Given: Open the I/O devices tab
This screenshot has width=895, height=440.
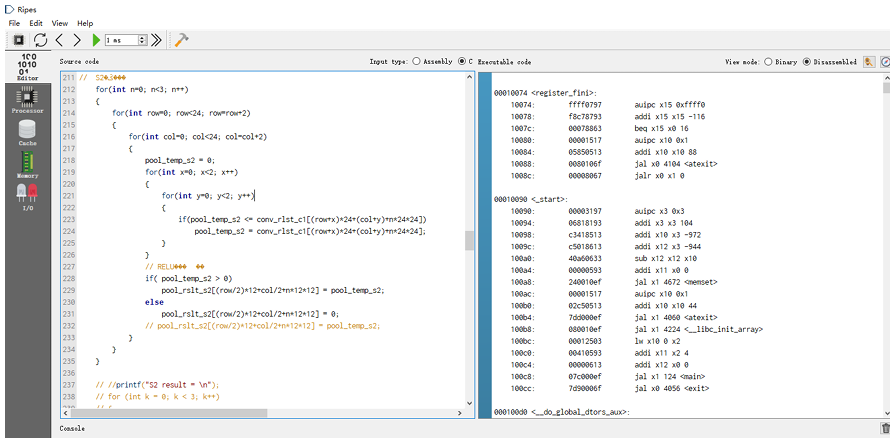Looking at the screenshot, I should 27,195.
